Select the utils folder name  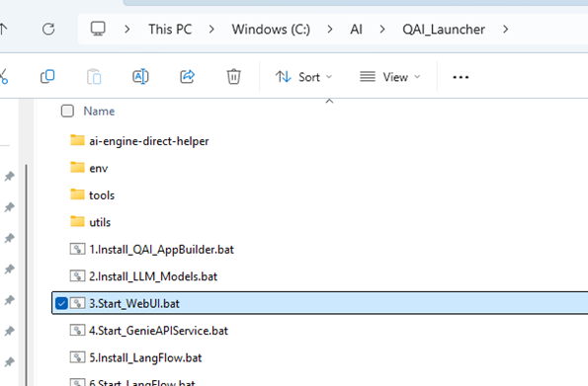(x=100, y=222)
